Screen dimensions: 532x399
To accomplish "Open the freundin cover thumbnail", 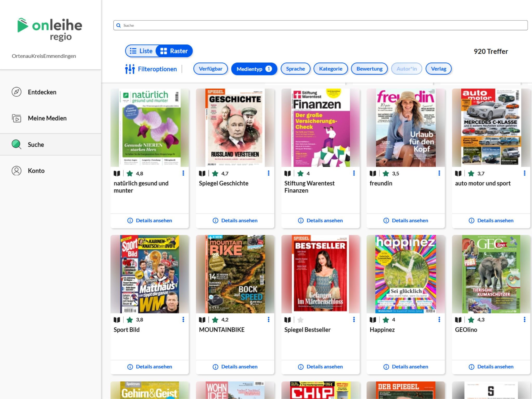I will [x=406, y=128].
